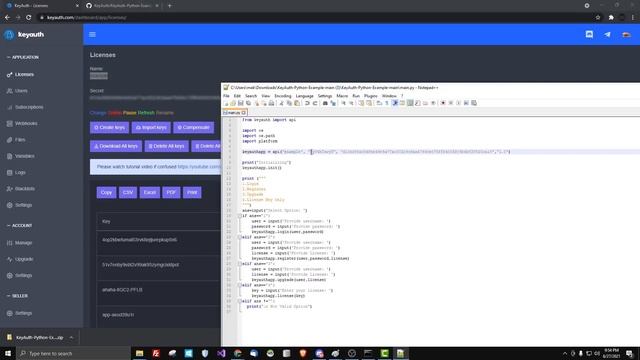640x360 pixels.
Task: Reload the page in the browser
Action: point(29,18)
